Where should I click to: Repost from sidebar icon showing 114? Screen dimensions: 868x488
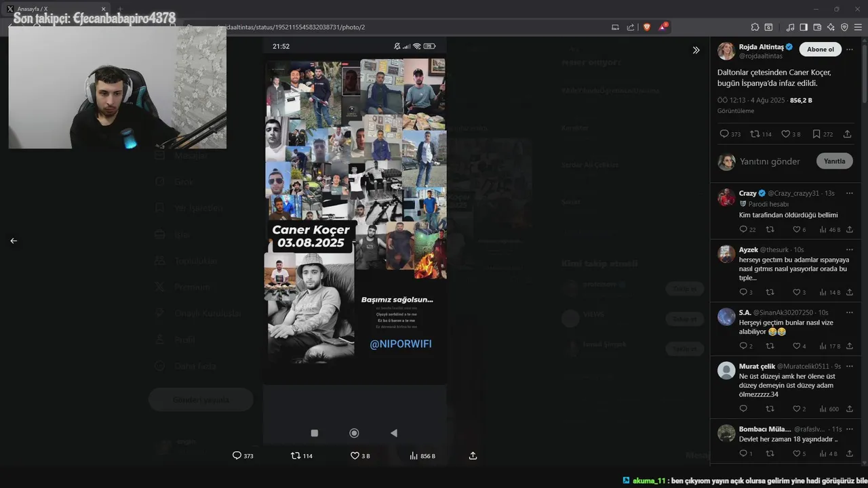tap(761, 134)
